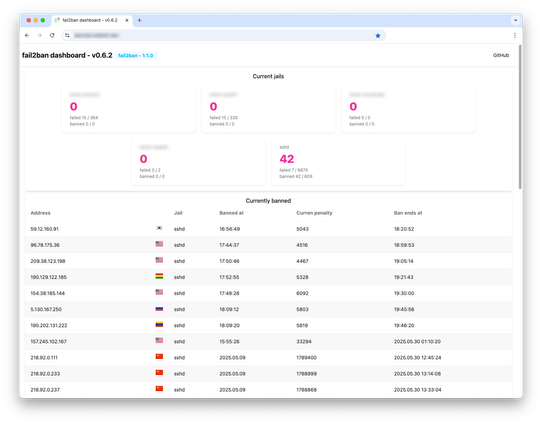Click the browser back arrow
Viewport: 542px width, 424px height.
tap(27, 35)
